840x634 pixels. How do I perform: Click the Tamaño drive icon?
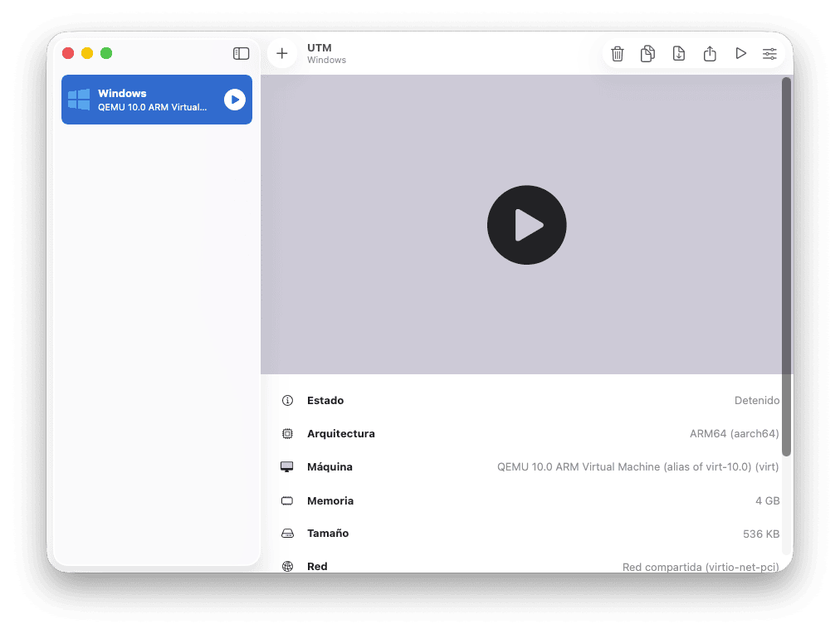click(x=288, y=534)
